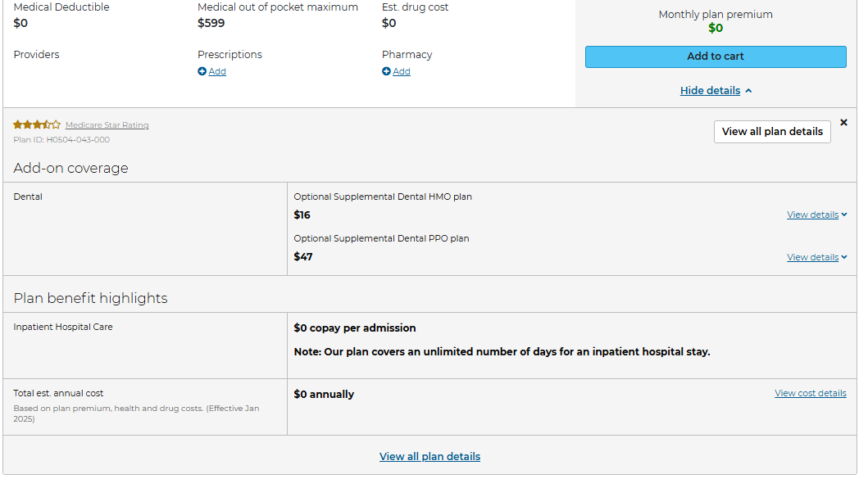Click the chevron beside Hide details
Screen dimensions: 868x479
coord(748,91)
